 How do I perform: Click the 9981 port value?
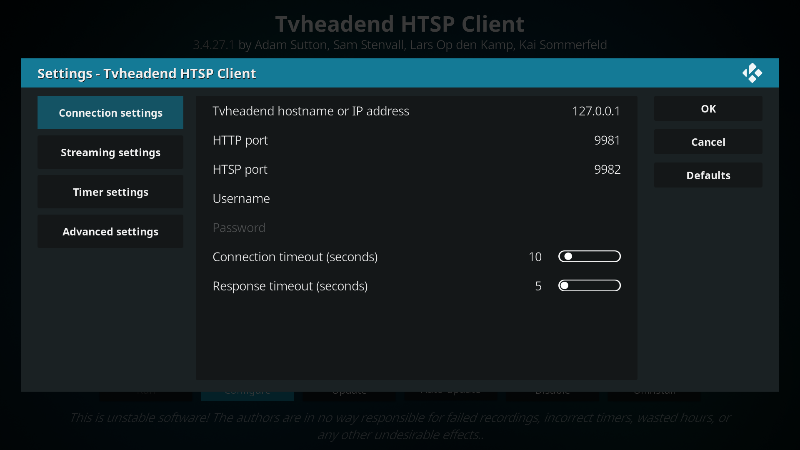607,140
